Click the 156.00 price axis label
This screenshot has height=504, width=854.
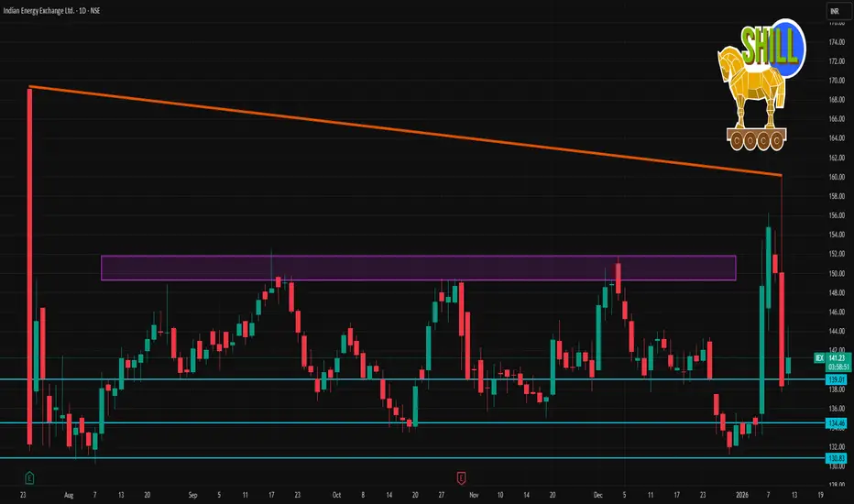point(838,215)
